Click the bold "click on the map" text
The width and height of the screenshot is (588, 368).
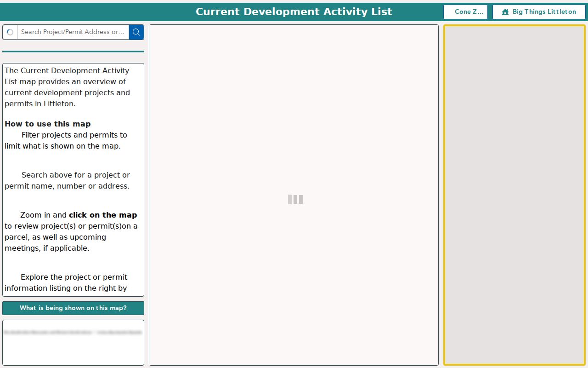(x=103, y=215)
